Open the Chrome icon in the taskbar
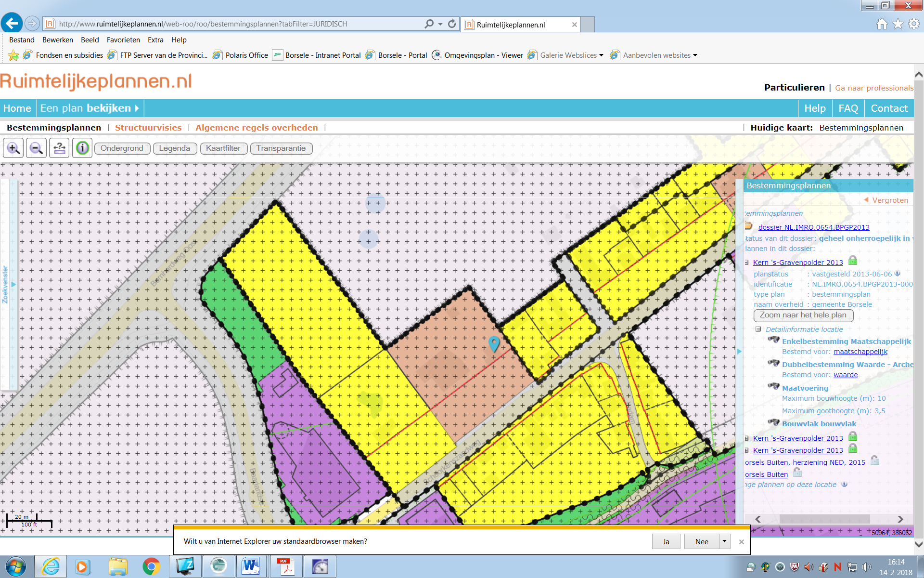 pos(151,566)
